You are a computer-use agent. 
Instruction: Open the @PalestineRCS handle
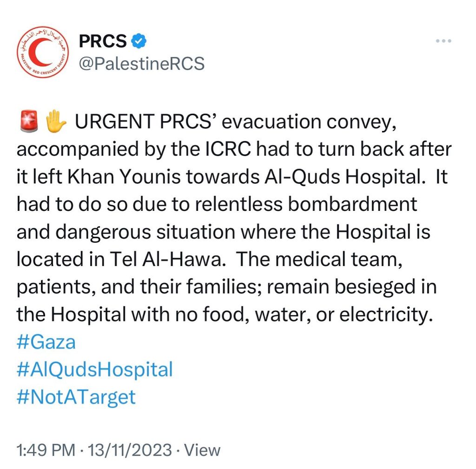click(x=142, y=64)
